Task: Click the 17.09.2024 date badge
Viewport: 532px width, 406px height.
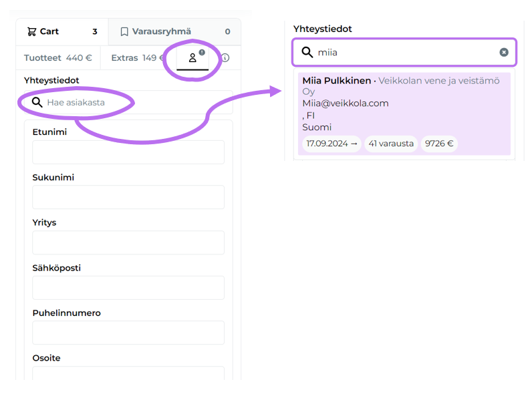Action: (x=331, y=144)
